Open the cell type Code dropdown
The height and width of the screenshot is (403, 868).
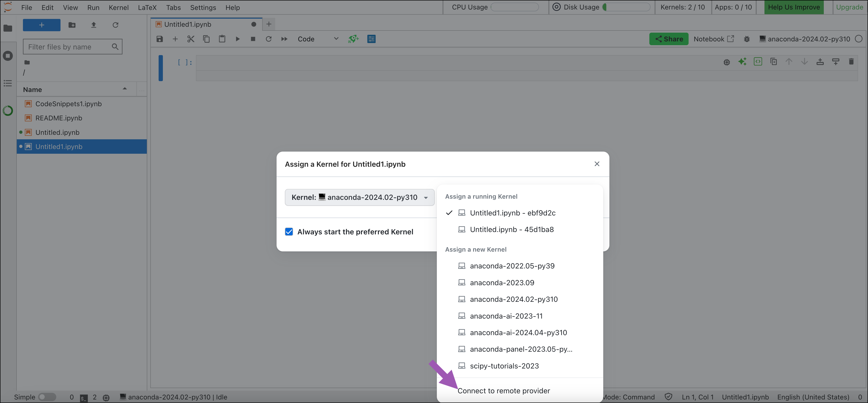point(318,39)
